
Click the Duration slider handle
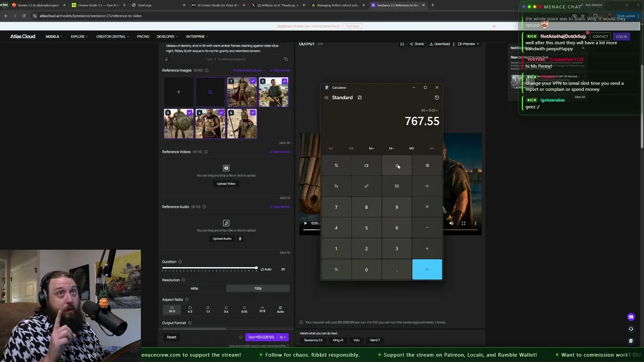pos(256,269)
